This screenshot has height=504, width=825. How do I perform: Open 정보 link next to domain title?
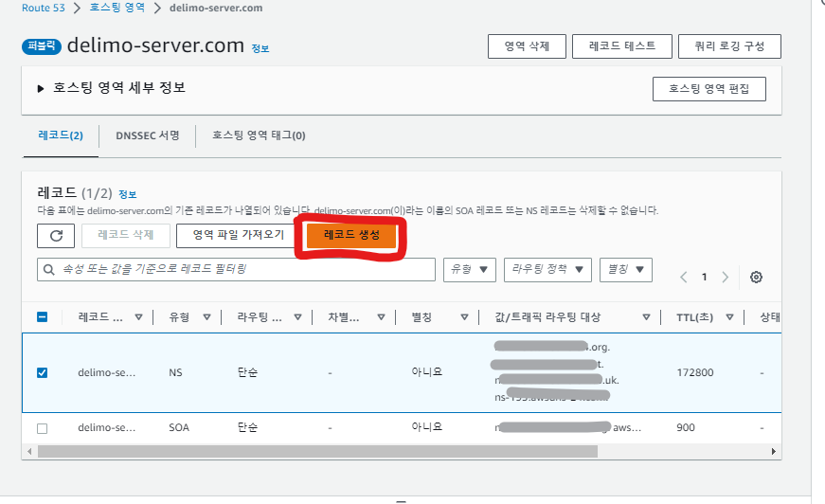260,48
